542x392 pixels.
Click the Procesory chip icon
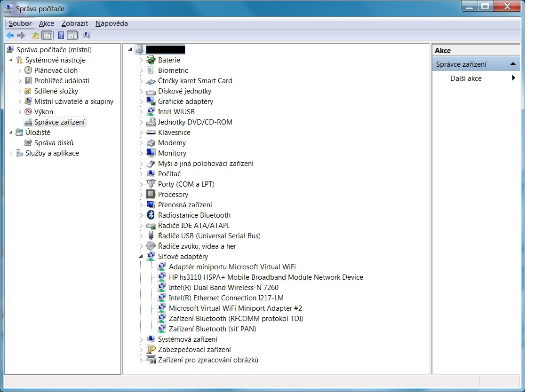[151, 195]
